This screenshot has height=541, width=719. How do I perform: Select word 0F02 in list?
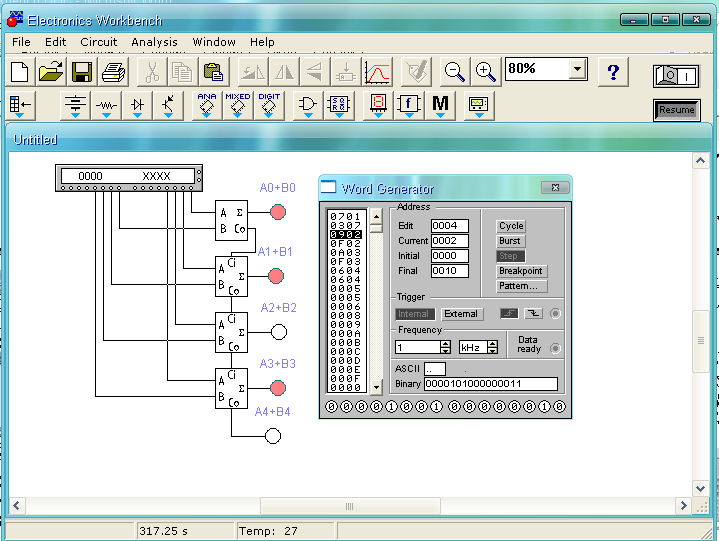346,243
